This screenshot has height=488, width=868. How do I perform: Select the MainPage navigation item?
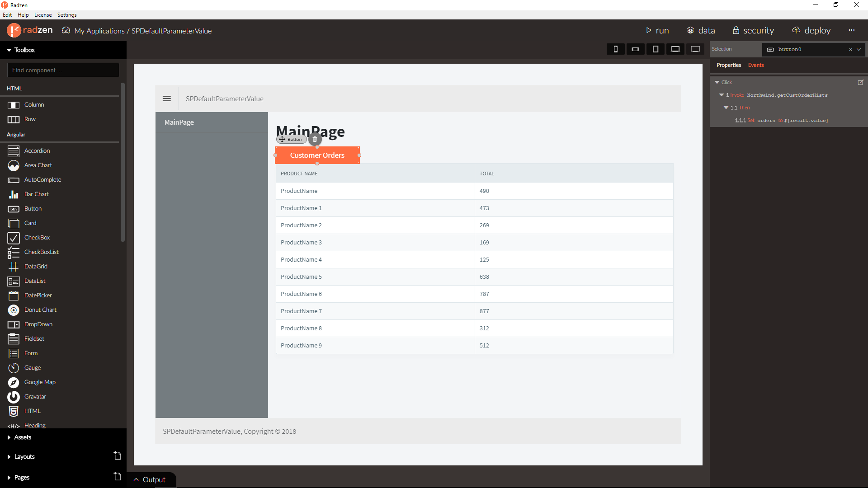coord(212,122)
